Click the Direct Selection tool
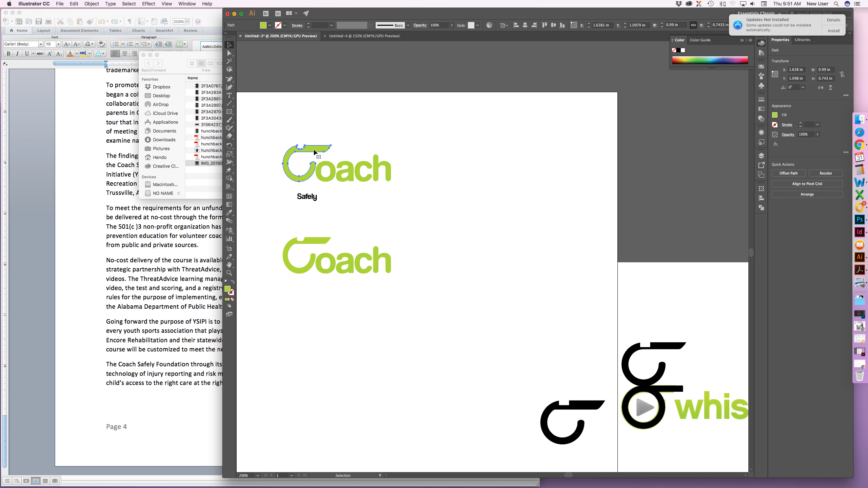The width and height of the screenshot is (868, 488). (229, 53)
